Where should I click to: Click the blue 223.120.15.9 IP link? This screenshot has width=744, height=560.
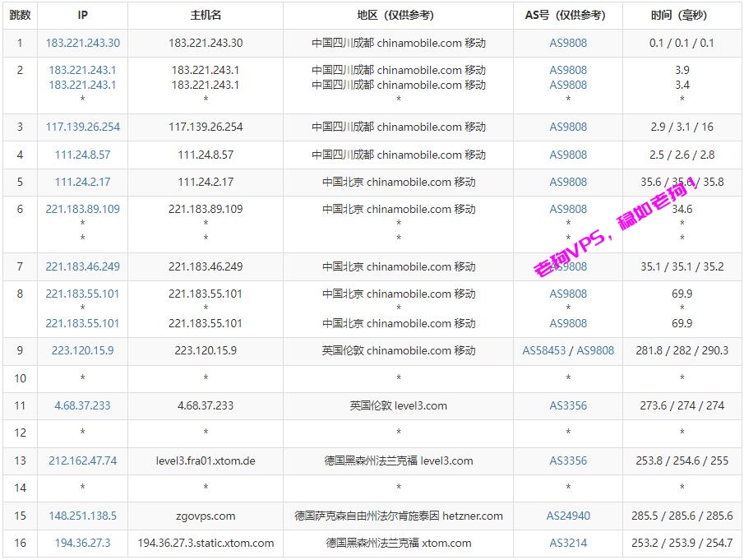coord(82,350)
